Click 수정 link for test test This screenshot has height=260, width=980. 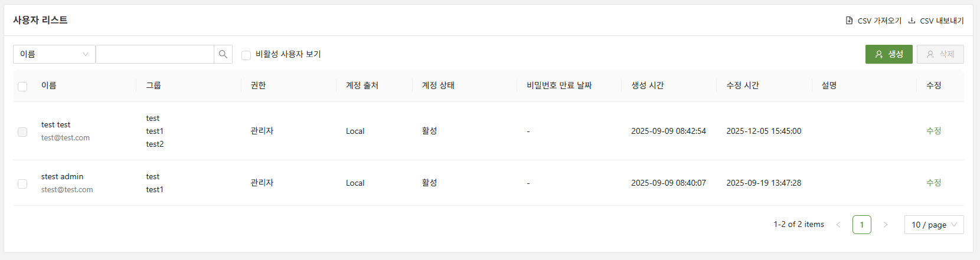tap(933, 131)
